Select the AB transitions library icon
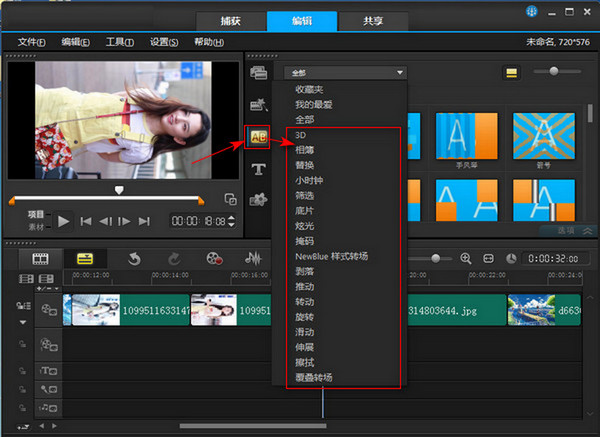The image size is (600, 437). click(258, 137)
